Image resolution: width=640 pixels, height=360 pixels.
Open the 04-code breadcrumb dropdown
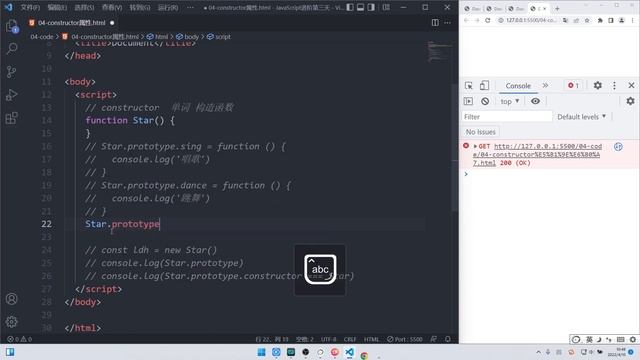tap(42, 37)
